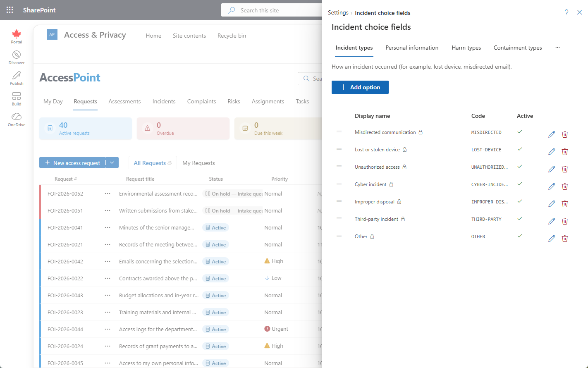The width and height of the screenshot is (588, 368).
Task: Show more tabs via the ellipsis overflow
Action: tap(557, 48)
